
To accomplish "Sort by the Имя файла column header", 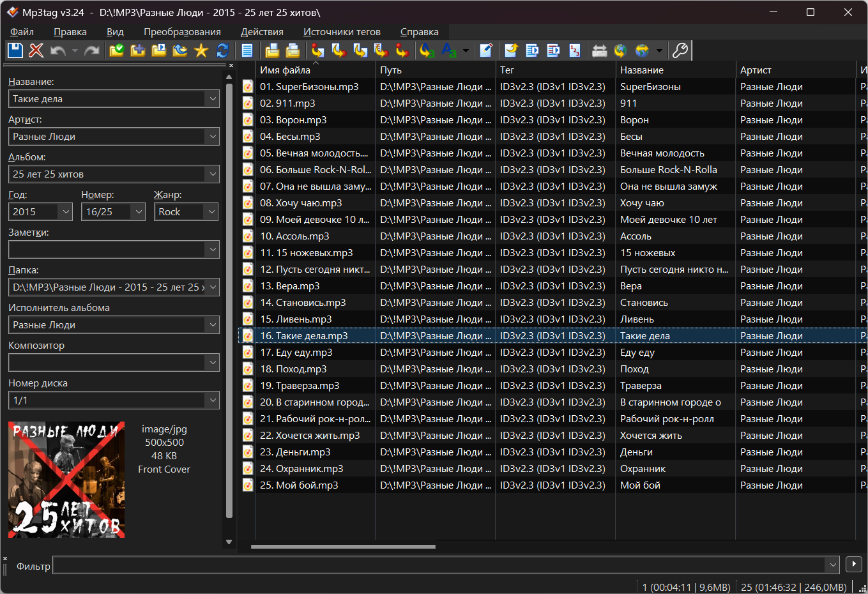I will pos(315,70).
